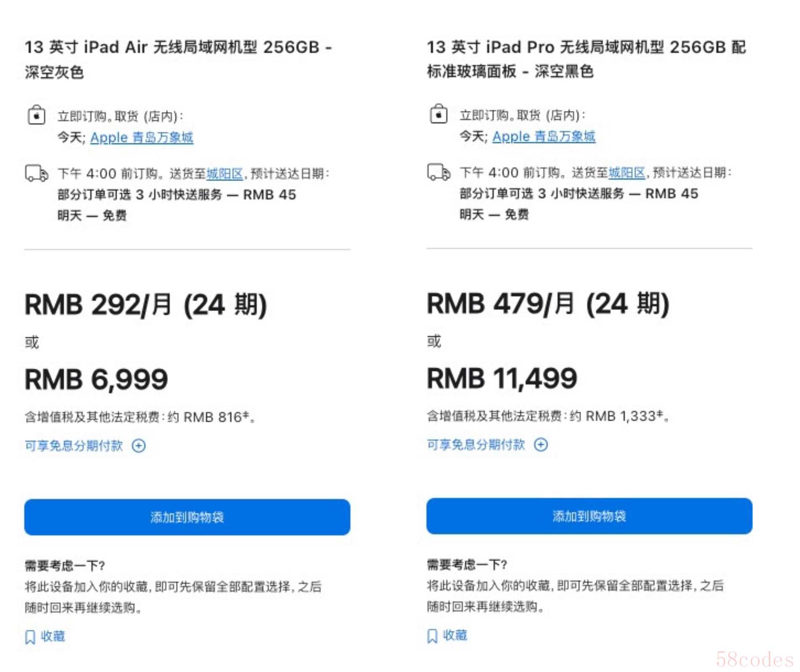Image resolution: width=800 pixels, height=672 pixels.
Task: Open 可享免息分期付款 link under RMB 6,999
Action: 74,446
